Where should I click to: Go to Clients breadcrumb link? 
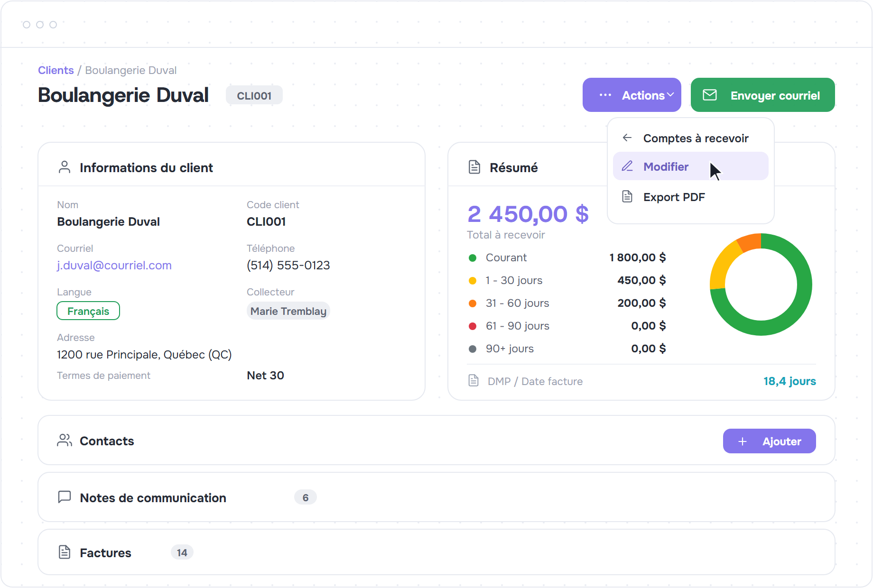tap(56, 70)
